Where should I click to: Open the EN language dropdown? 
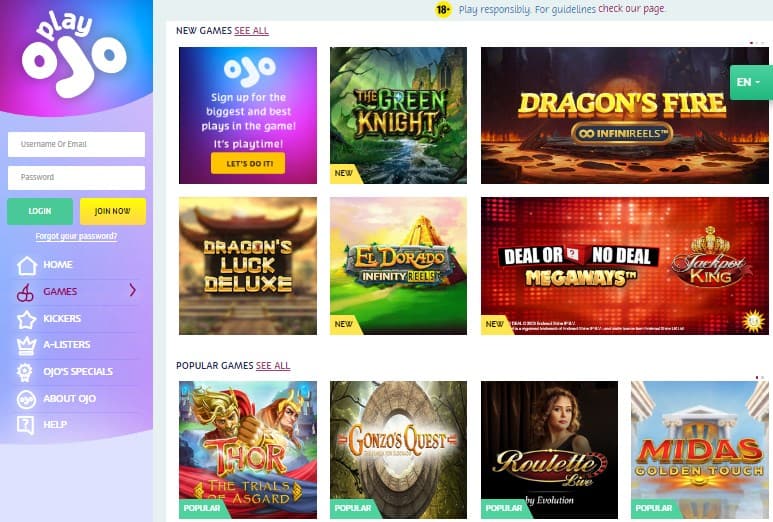(749, 82)
